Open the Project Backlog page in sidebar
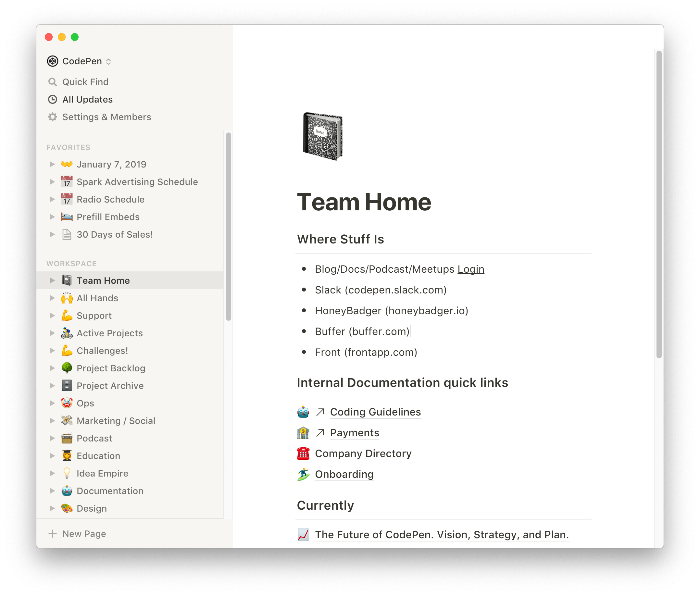The image size is (700, 596). coord(111,368)
